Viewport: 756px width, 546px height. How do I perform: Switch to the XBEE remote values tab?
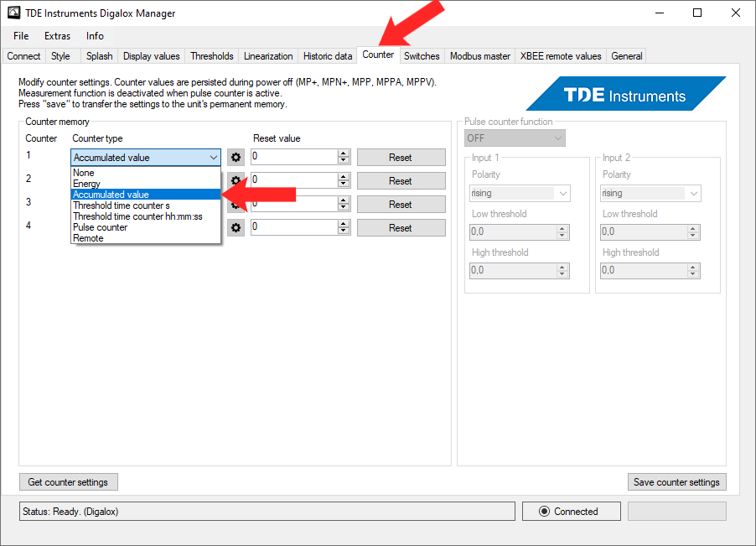(561, 56)
